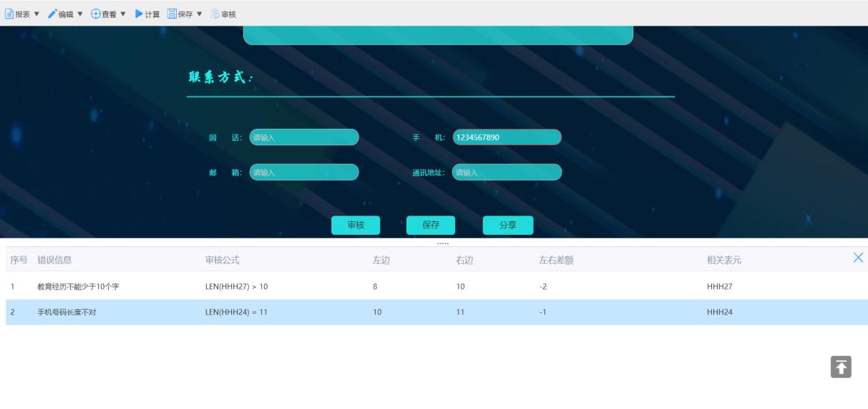Click the 审核 toolbar item
868x409 pixels.
click(223, 14)
